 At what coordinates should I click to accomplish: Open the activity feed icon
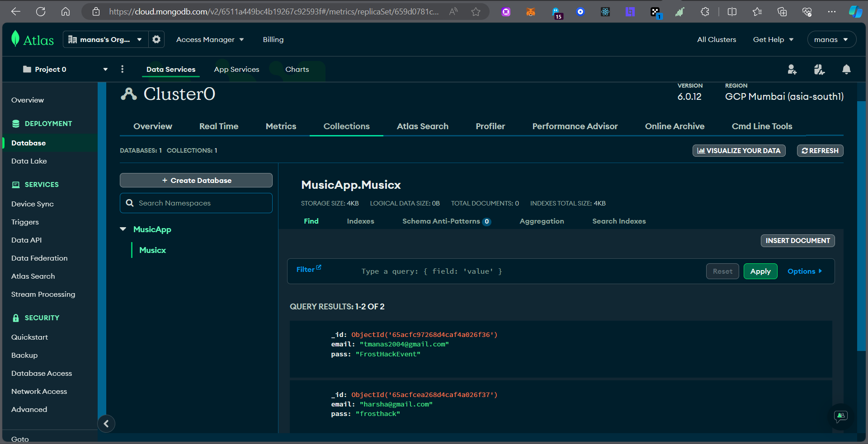point(819,70)
